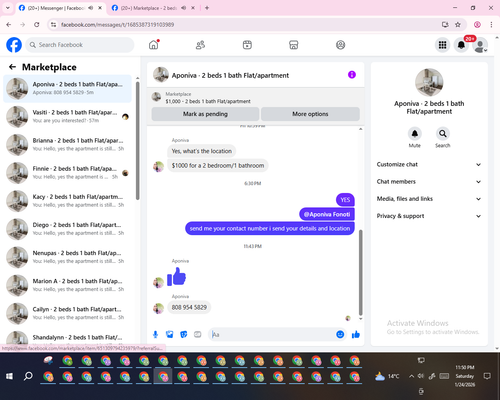Click the 'Yes, what's the location' message
Screen dimensions: 500x400
[202, 151]
